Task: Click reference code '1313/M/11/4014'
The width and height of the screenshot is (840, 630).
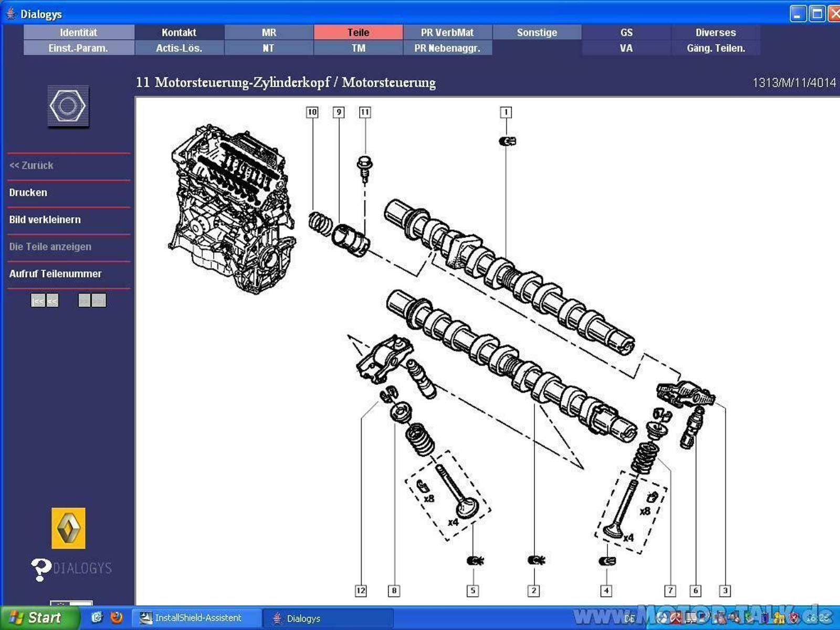Action: click(x=794, y=82)
